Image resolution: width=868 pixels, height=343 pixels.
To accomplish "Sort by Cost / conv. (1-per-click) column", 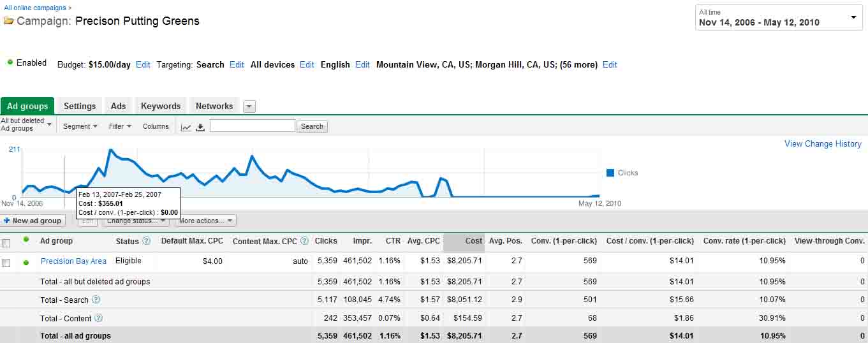I will (x=650, y=241).
